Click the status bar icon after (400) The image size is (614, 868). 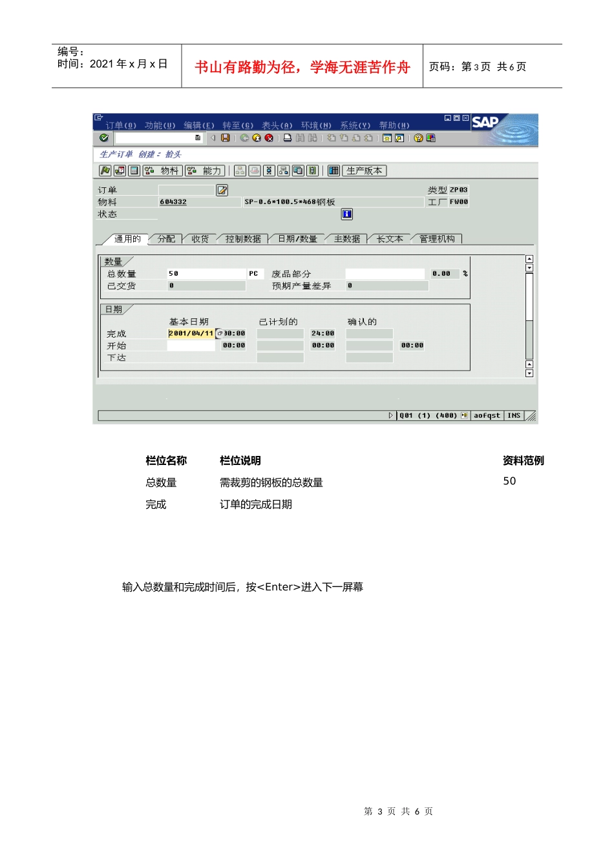(x=464, y=415)
